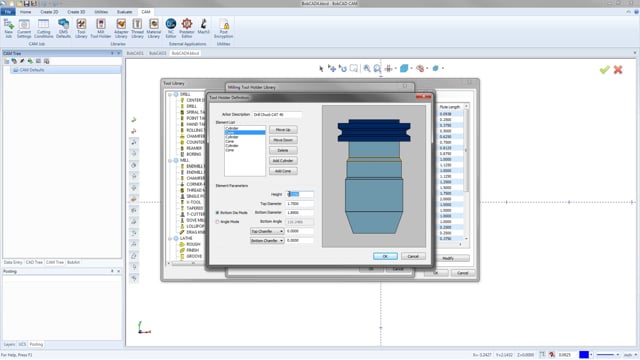Viewport: 640px width, 360px height.
Task: Click the New Job ribbon icon
Action: tap(8, 28)
